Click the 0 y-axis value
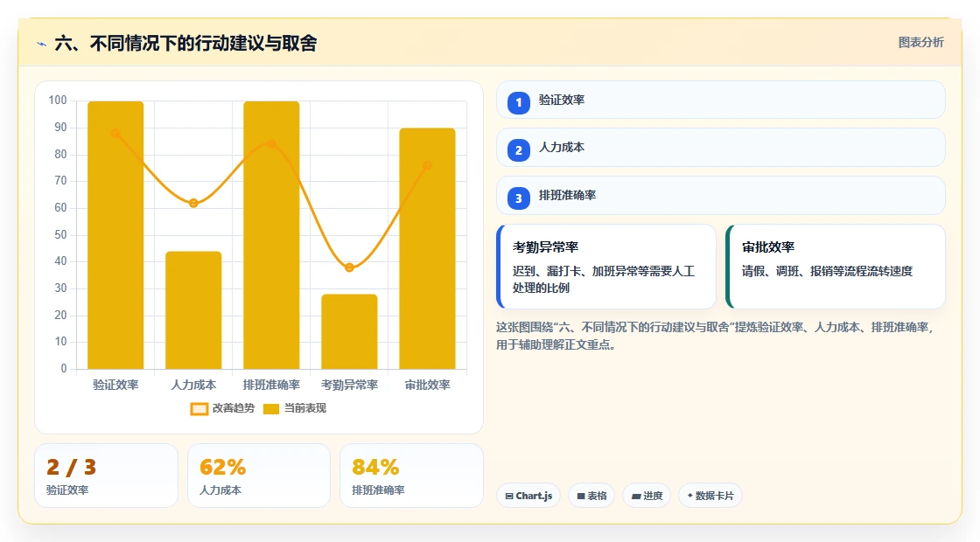980x542 pixels. click(64, 368)
